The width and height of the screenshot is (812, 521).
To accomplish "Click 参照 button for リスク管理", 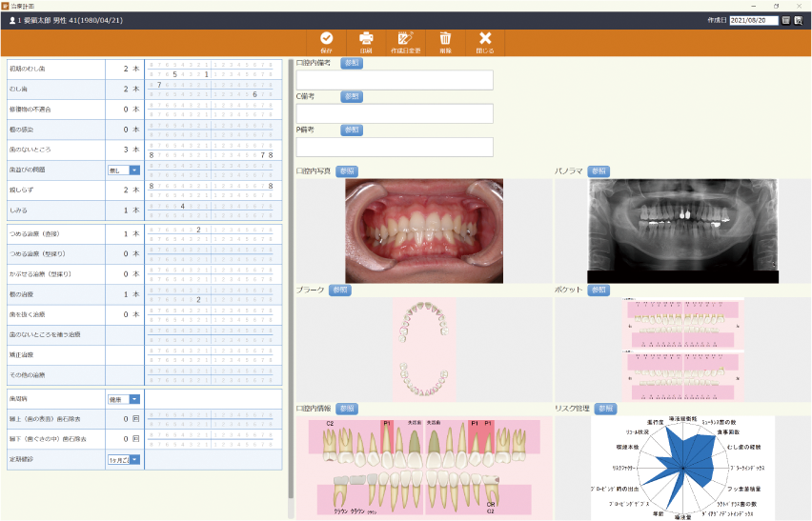I will pyautogui.click(x=606, y=409).
